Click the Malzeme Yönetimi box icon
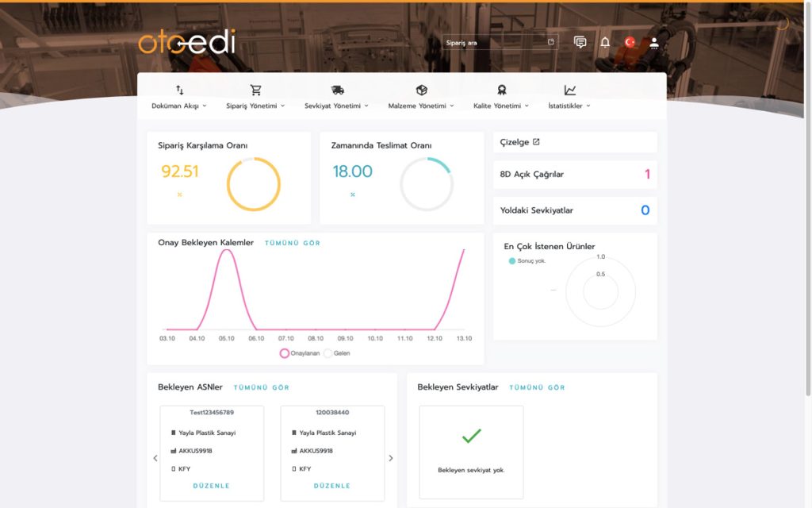812x508 pixels. coord(422,90)
